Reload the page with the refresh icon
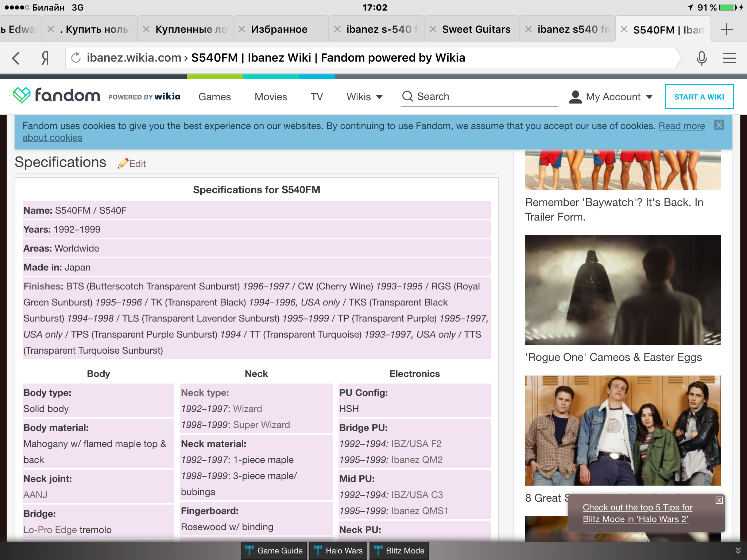The image size is (747, 560). coord(76,58)
